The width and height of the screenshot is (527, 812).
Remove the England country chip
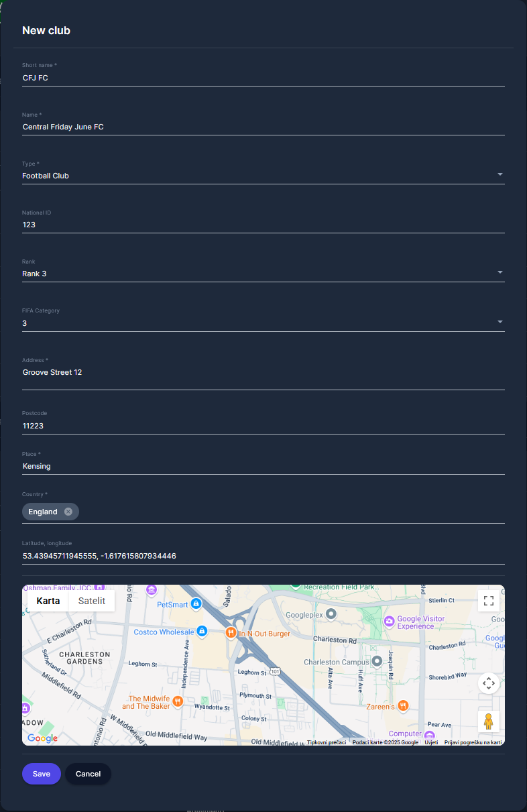(68, 512)
